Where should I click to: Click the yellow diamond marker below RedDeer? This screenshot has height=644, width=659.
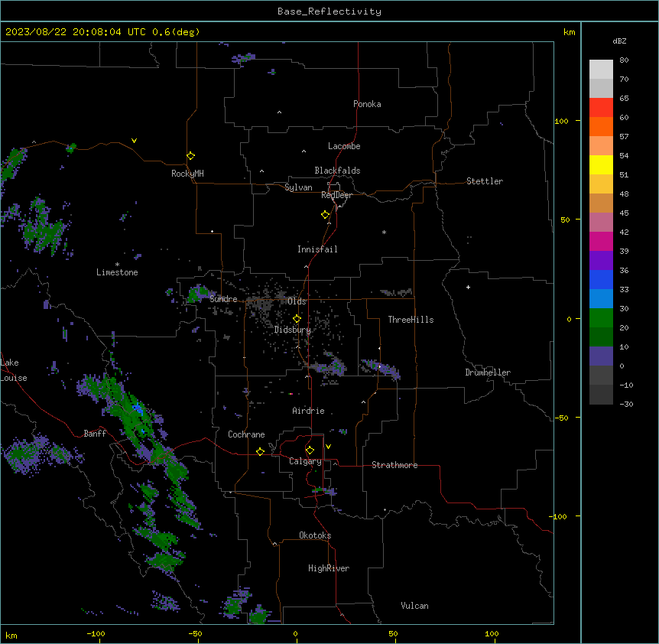pos(326,215)
